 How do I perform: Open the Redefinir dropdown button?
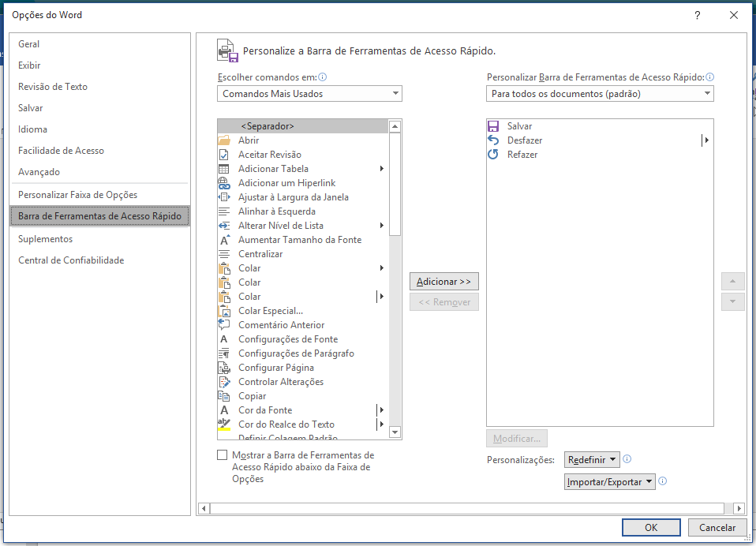pos(593,460)
